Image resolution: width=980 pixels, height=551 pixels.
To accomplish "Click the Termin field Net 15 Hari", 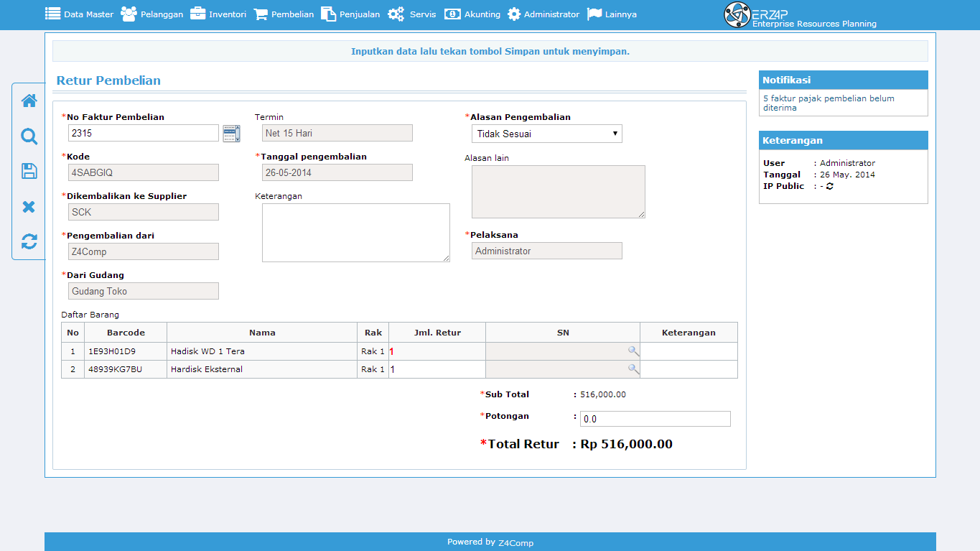I will coord(337,133).
